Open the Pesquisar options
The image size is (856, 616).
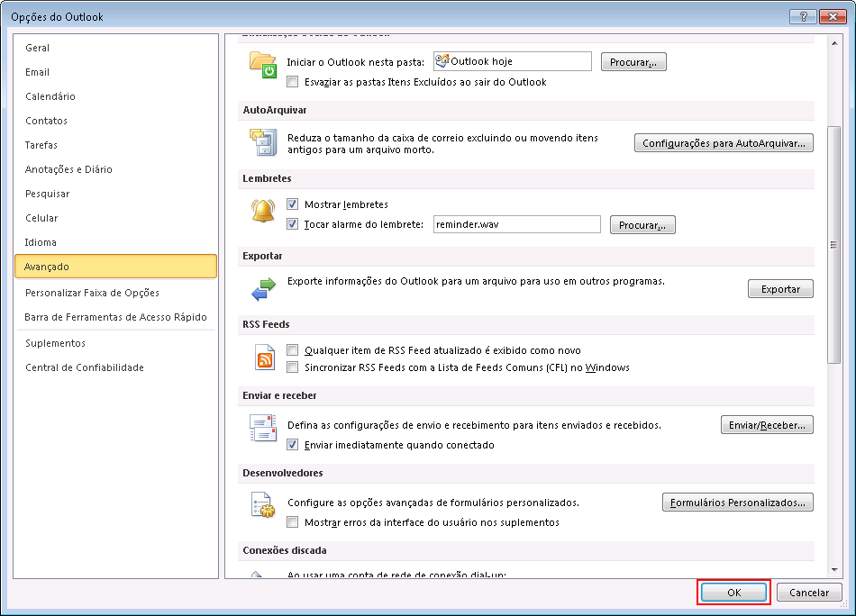(x=115, y=194)
